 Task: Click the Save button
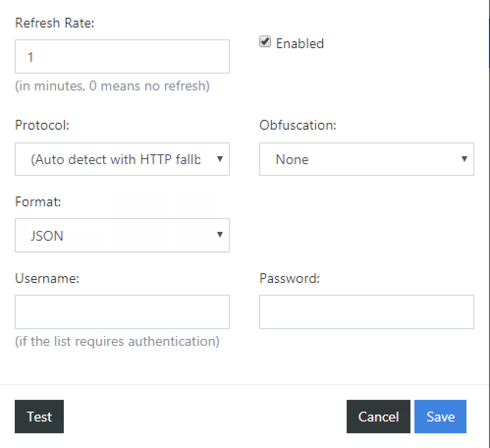[x=440, y=417]
